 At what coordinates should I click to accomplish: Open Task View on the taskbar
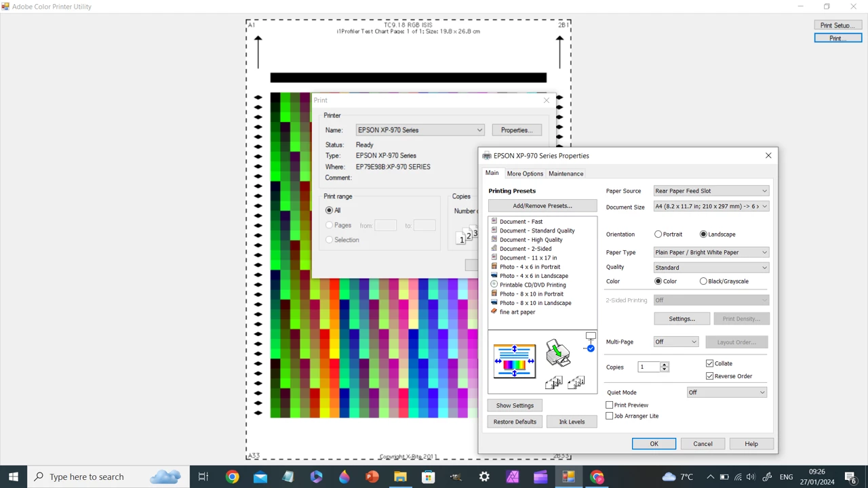coord(203,476)
